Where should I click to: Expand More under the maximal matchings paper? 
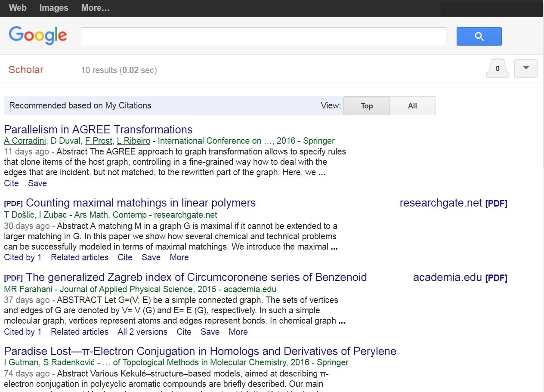(179, 257)
